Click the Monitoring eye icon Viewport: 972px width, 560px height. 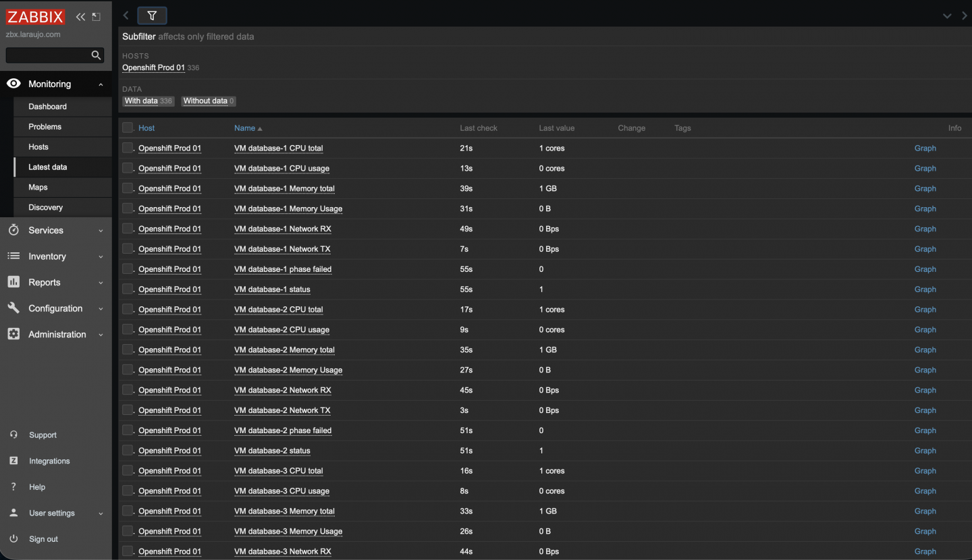point(13,84)
